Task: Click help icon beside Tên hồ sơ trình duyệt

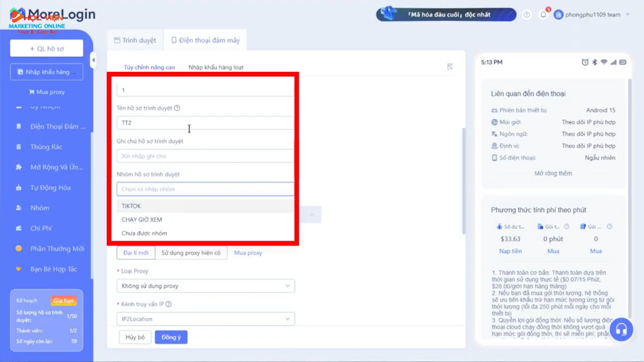Action: point(177,108)
